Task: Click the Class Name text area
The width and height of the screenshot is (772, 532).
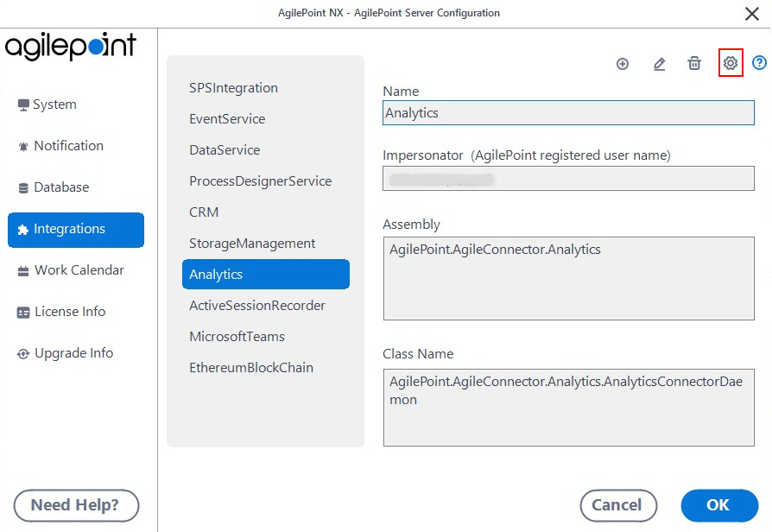Action: pos(569,408)
